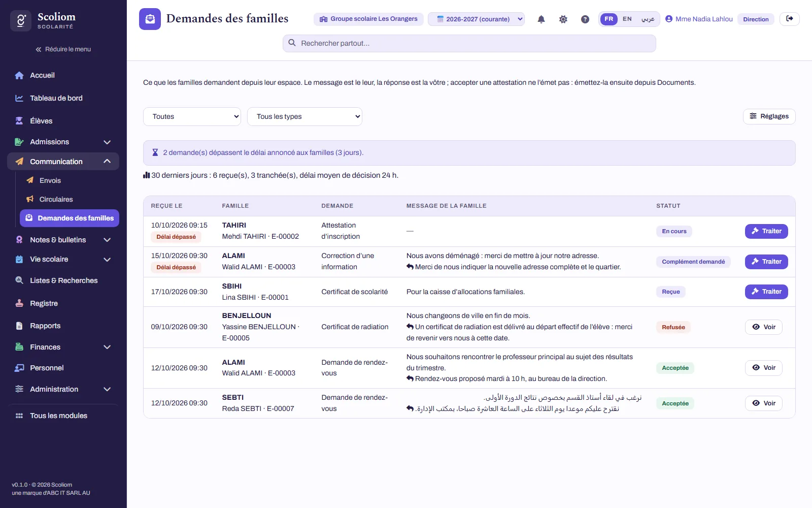This screenshot has height=508, width=812.
Task: Open the school year 2026-2027 dropdown
Action: [477, 19]
